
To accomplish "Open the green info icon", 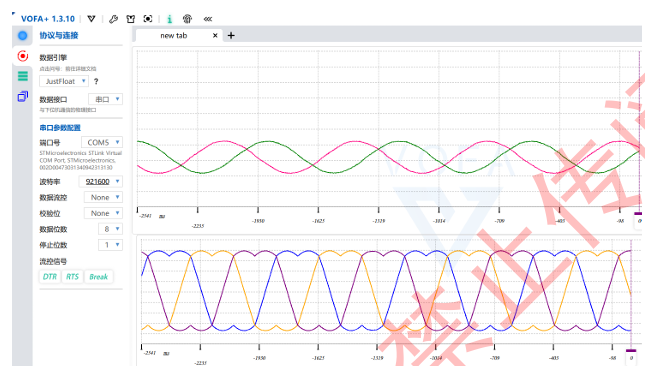I will pyautogui.click(x=169, y=19).
